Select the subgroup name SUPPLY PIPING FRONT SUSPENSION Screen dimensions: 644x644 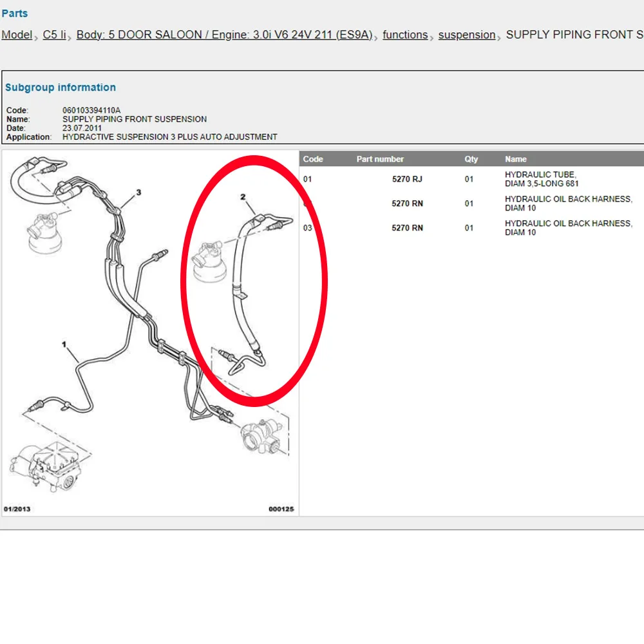[x=135, y=119]
